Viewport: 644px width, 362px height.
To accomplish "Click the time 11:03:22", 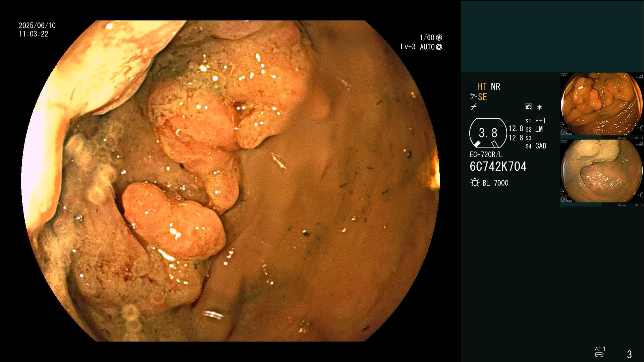I will click(34, 34).
